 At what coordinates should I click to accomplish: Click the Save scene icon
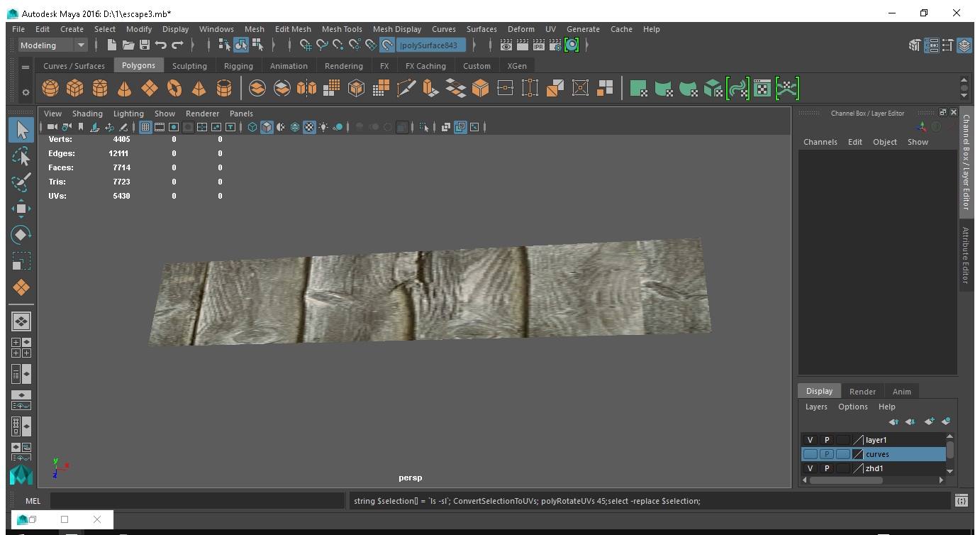tap(145, 45)
